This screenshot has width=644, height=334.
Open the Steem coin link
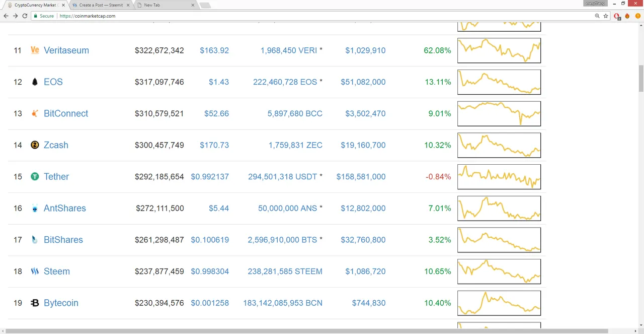pyautogui.click(x=57, y=272)
